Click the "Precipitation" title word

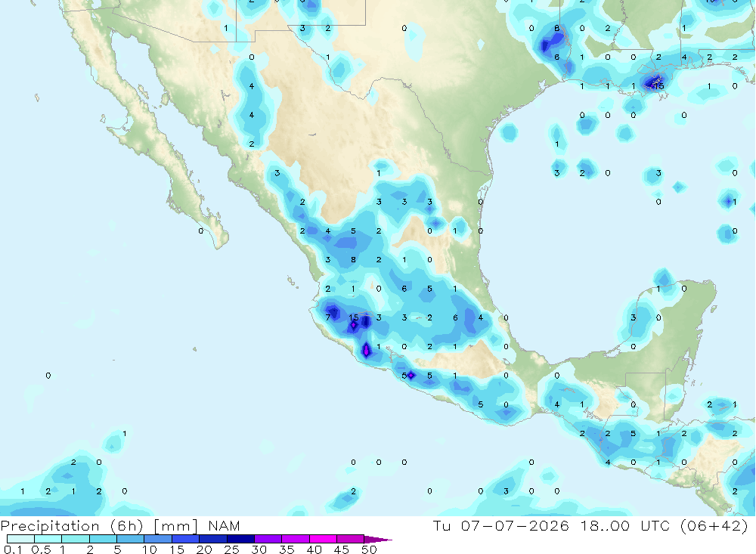click(50, 525)
